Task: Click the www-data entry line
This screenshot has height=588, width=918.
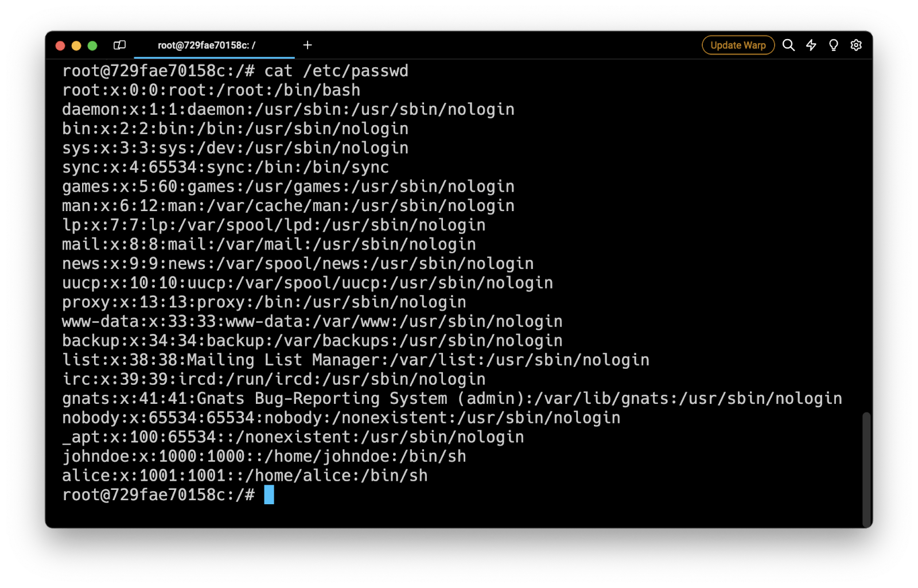Action: point(312,322)
